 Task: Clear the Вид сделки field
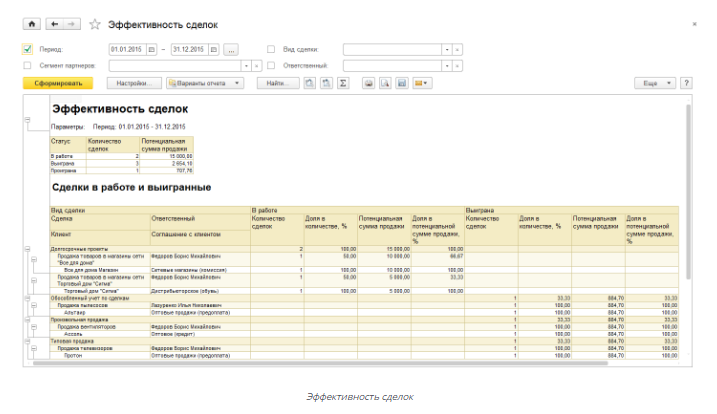[x=457, y=49]
